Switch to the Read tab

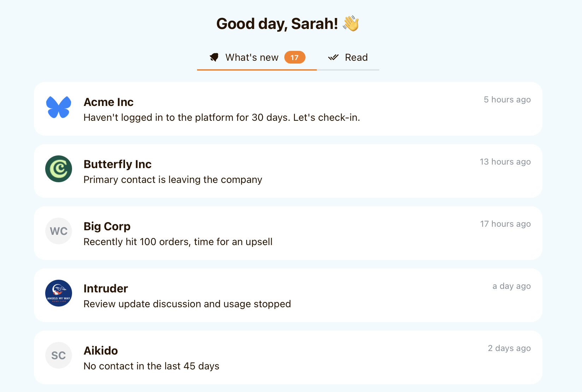(356, 57)
